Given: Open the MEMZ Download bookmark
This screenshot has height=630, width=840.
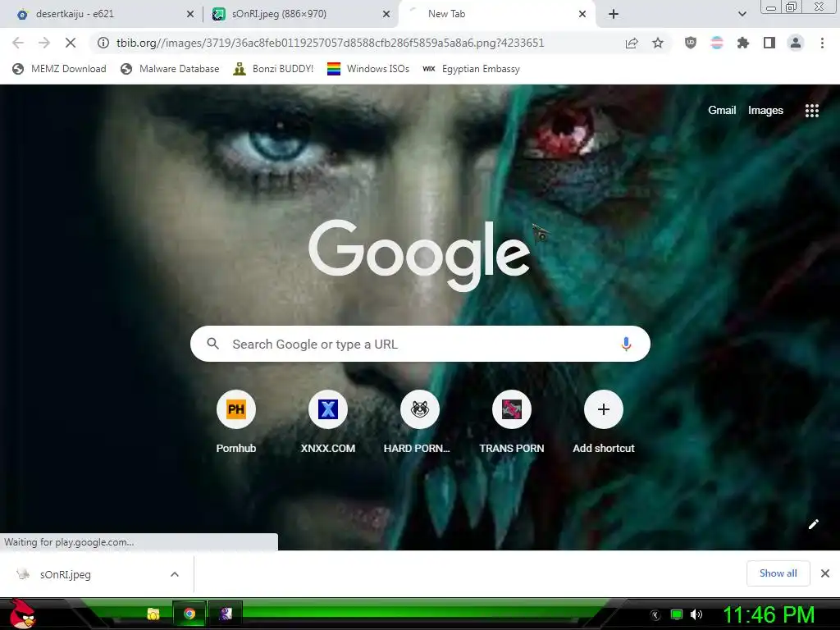Looking at the screenshot, I should (59, 69).
